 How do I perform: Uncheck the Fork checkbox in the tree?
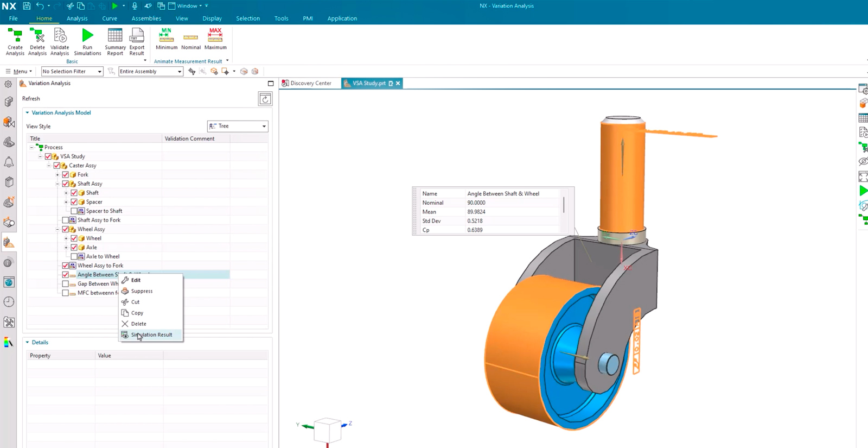click(66, 175)
